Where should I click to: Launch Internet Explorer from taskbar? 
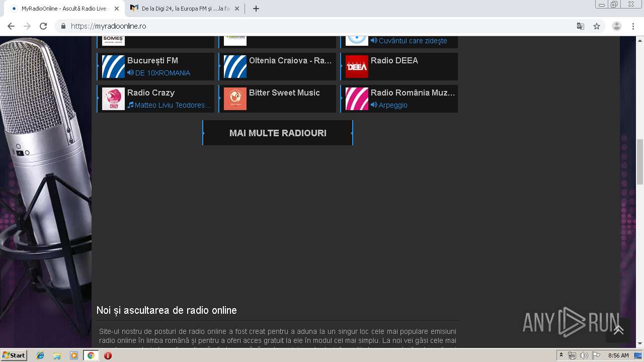40,355
